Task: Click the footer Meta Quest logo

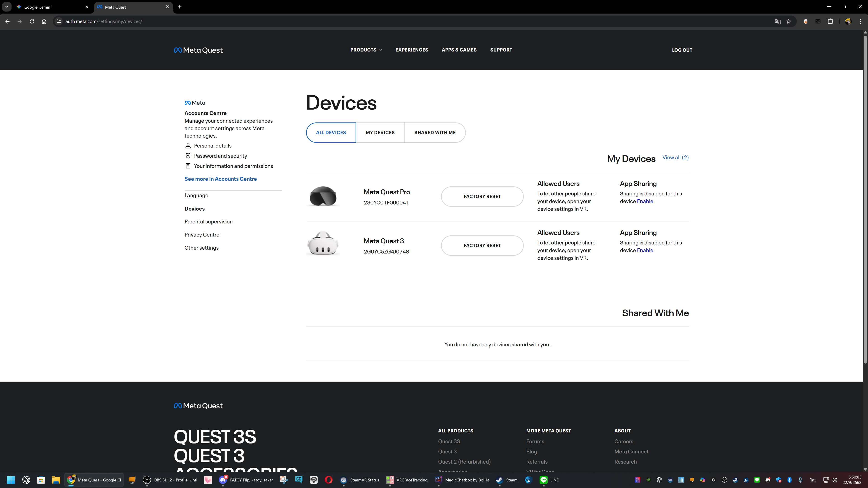Action: pos(198,406)
